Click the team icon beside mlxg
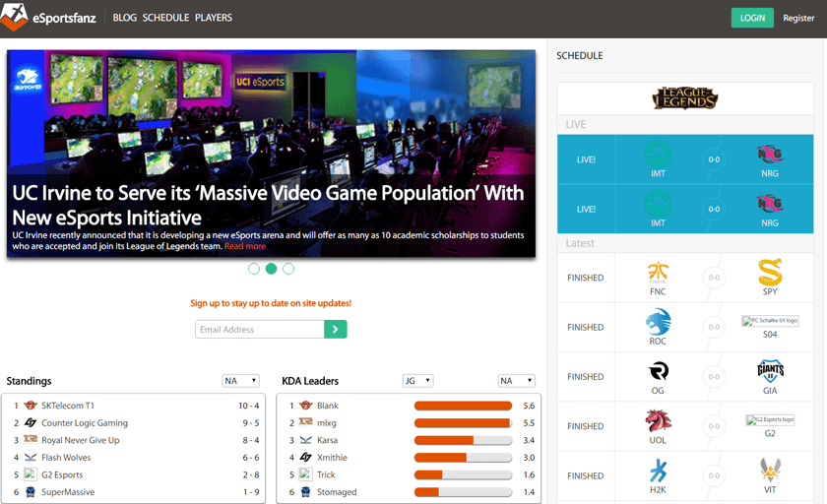827x504 pixels. tap(306, 422)
